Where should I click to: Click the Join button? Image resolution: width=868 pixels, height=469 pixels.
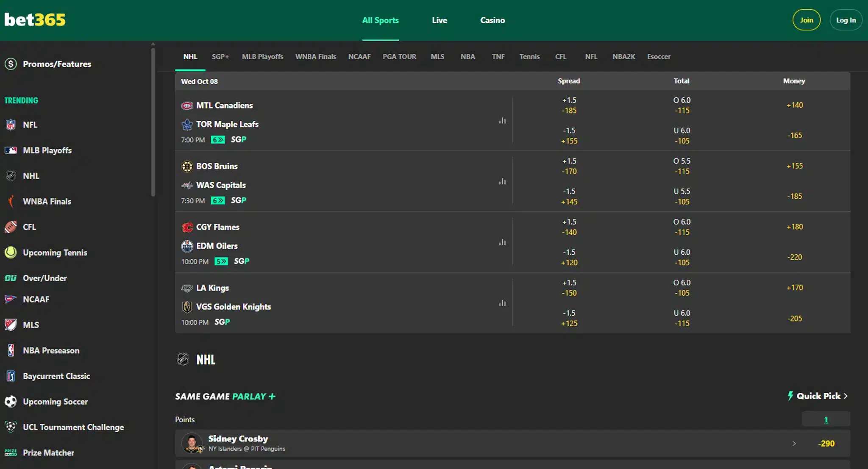(806, 20)
